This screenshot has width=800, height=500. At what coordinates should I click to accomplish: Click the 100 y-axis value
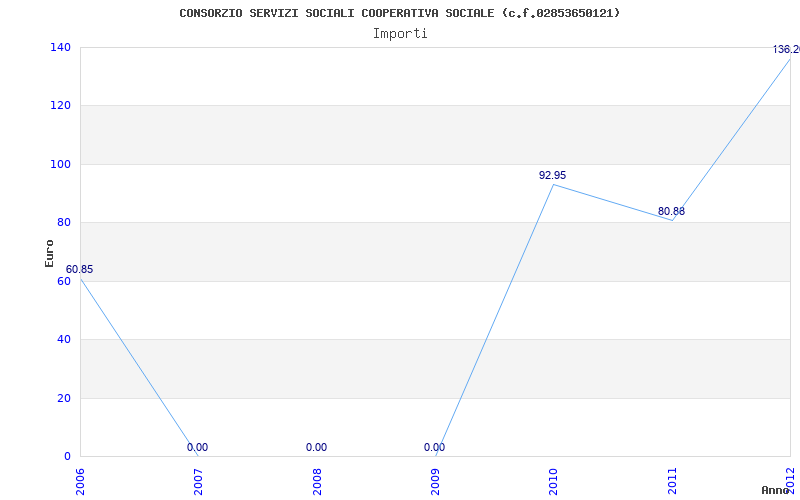[60, 164]
